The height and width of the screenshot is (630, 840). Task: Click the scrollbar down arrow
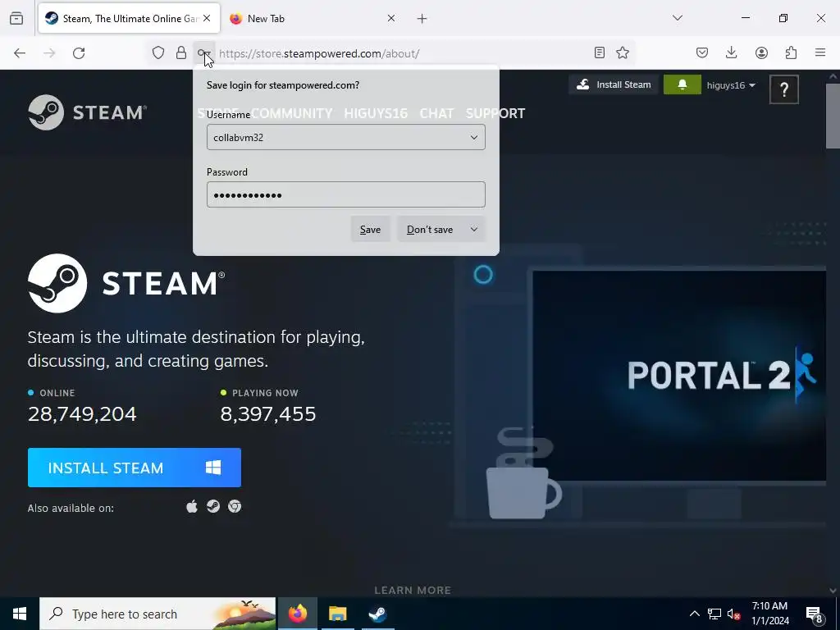(833, 591)
